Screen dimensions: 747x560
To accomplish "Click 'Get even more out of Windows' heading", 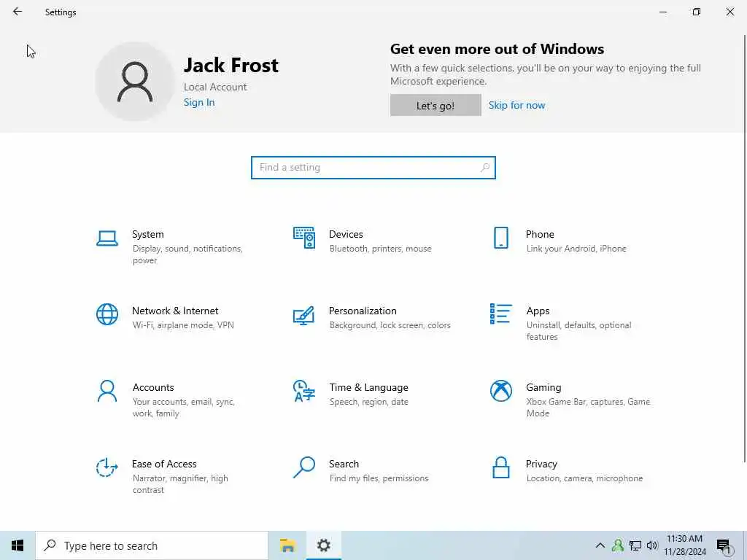I will coord(497,49).
